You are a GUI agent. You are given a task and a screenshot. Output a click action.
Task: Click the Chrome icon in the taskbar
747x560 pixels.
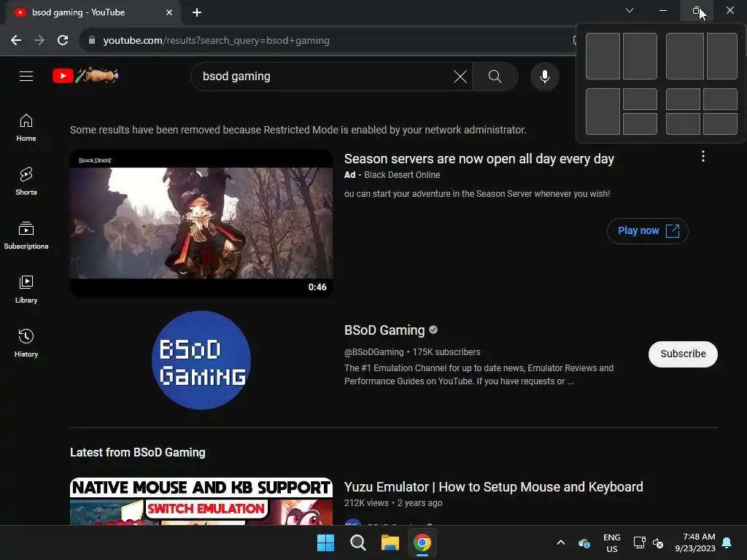tap(422, 542)
